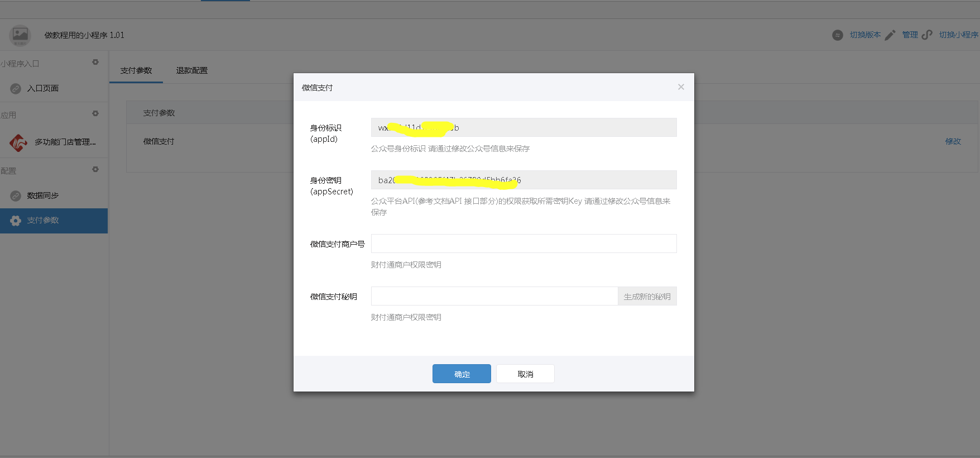Click the 修改 link for 微信支付

click(x=953, y=141)
